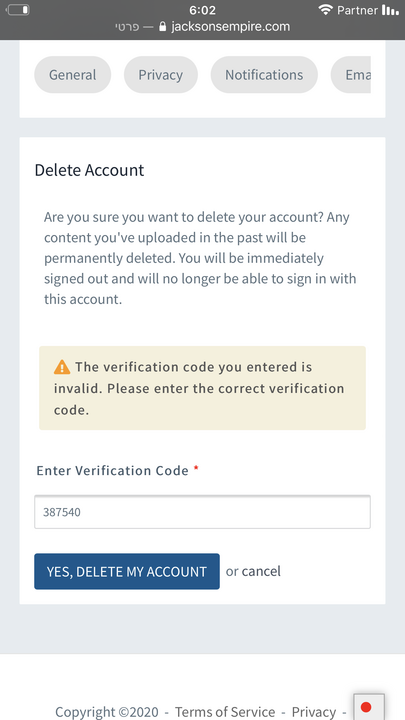Focus the verification code input field
Screen dimensions: 405x720
pyautogui.click(x=202, y=512)
